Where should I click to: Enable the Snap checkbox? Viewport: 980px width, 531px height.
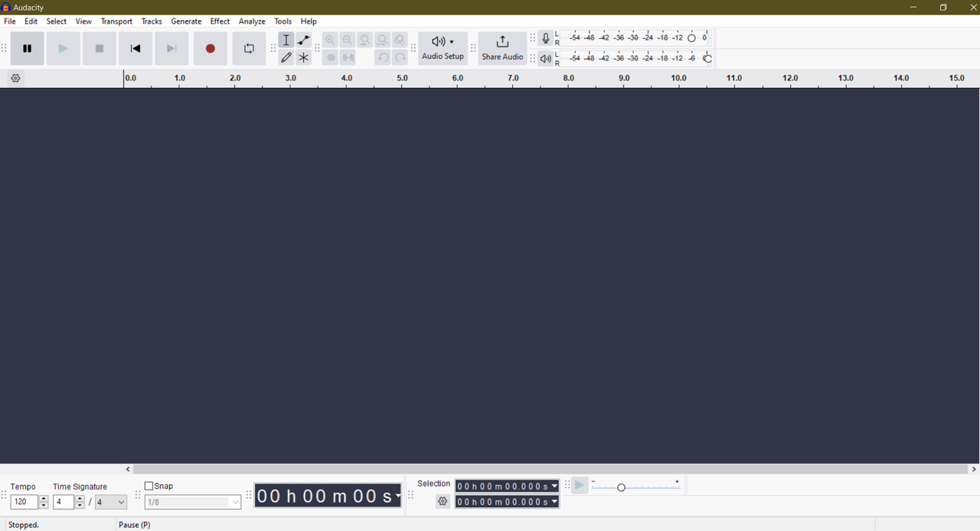149,485
